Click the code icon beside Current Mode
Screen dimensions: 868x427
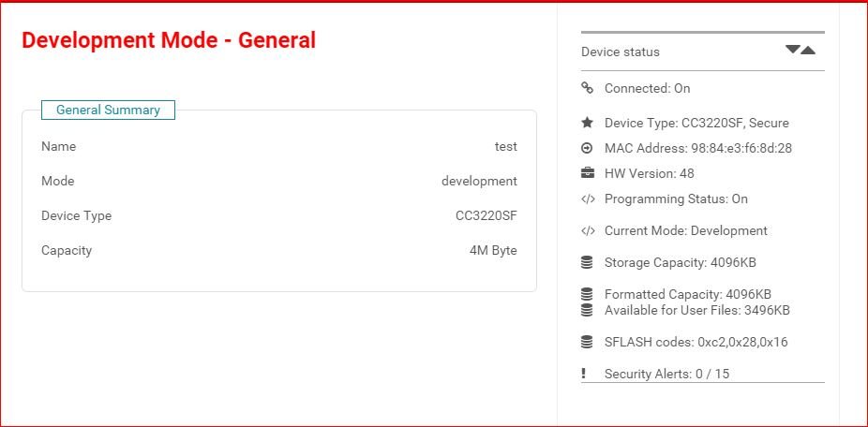(588, 230)
